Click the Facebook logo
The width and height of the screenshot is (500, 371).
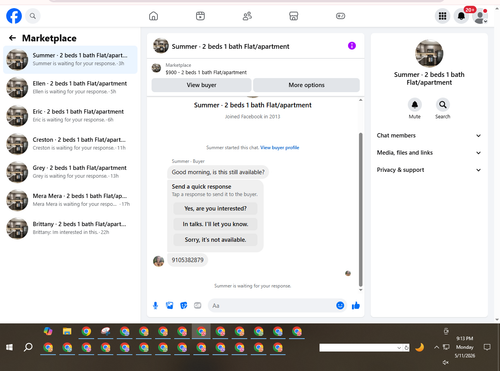pos(14,16)
